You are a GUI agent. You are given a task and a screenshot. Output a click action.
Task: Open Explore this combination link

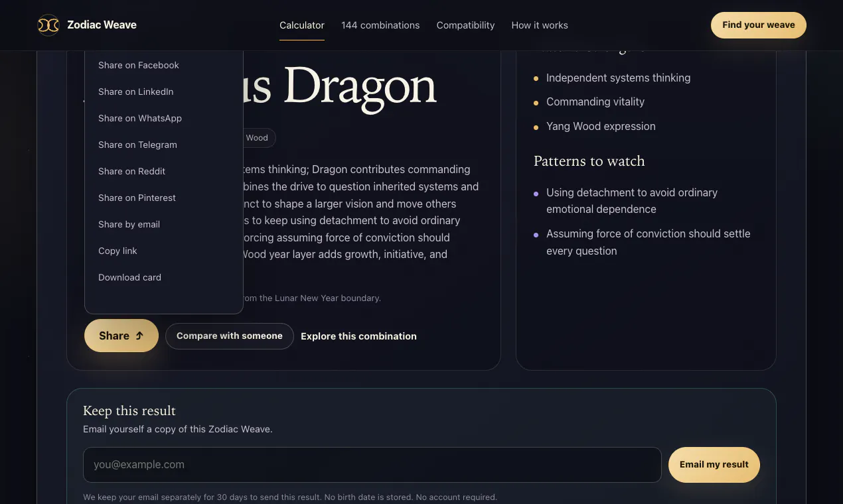[358, 336]
